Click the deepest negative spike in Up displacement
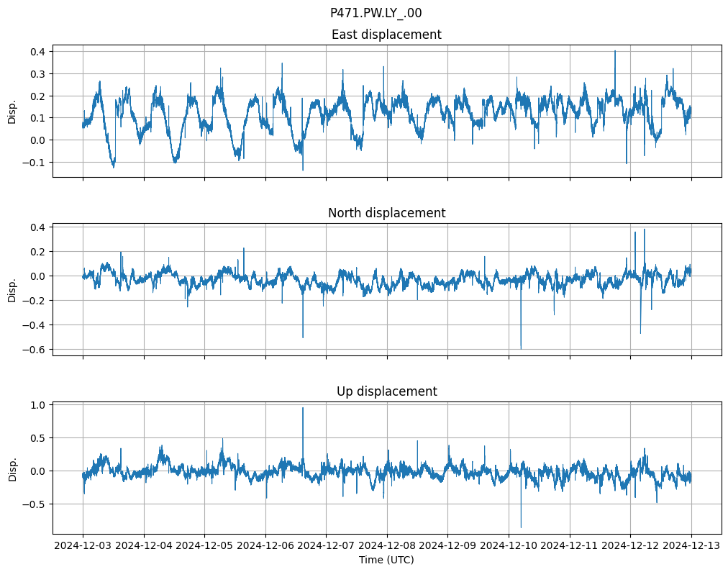This screenshot has width=728, height=572. coord(521,526)
